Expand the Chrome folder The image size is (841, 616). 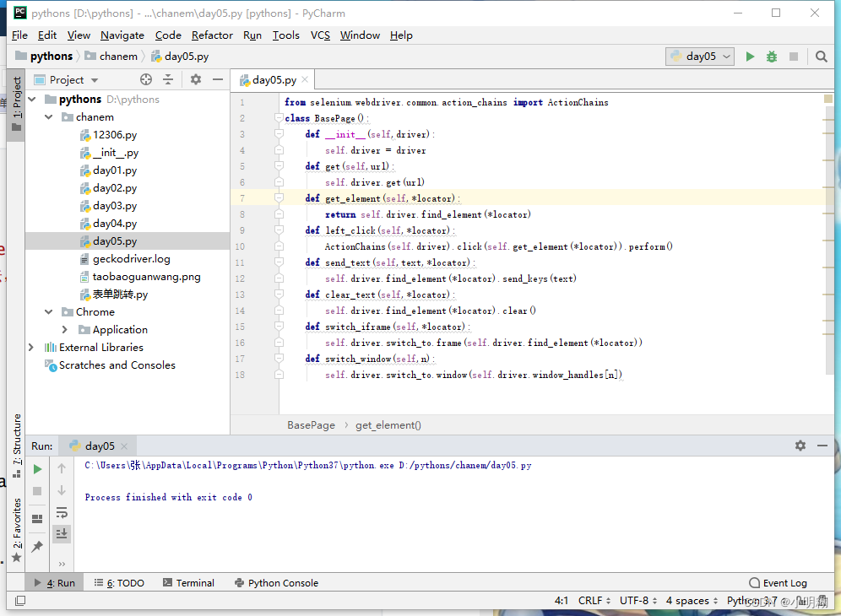[48, 311]
